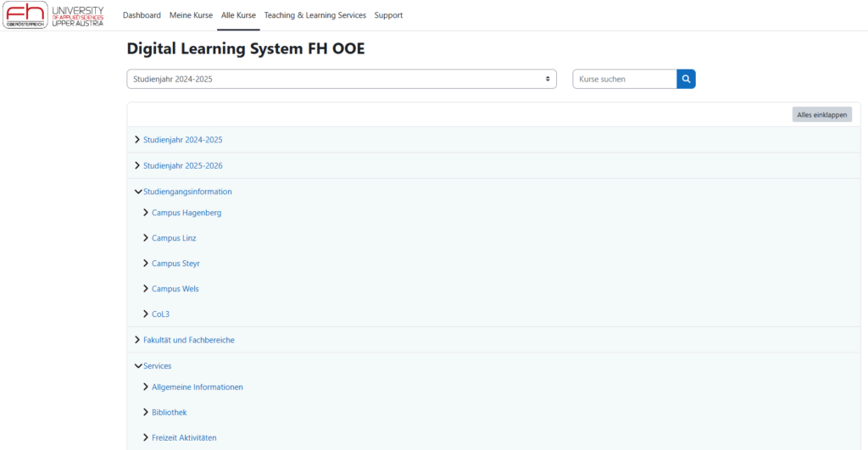This screenshot has width=868, height=450.
Task: Open the Studienjahr 2024-2025 category dropdown
Action: pyautogui.click(x=342, y=79)
